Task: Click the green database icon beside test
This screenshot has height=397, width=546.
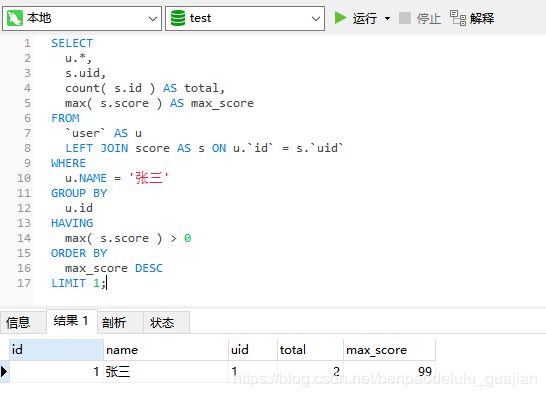Action: [178, 18]
